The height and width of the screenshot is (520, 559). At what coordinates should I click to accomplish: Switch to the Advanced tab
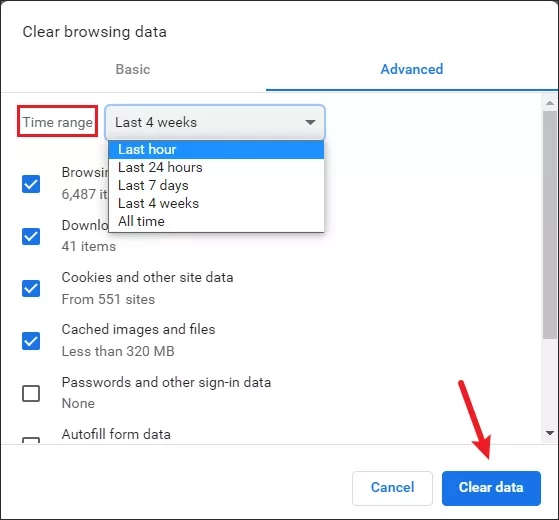click(412, 69)
